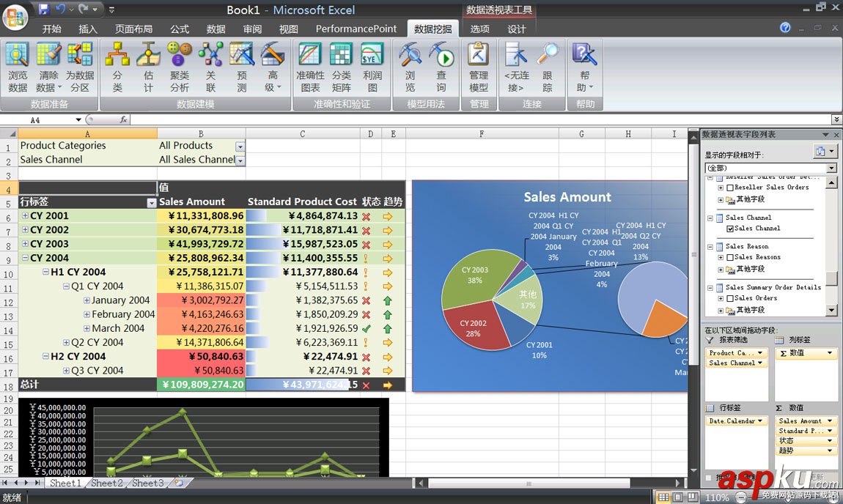This screenshot has height=504, width=843.
Task: Switch to the 公式 ribbon tab
Action: 180,29
